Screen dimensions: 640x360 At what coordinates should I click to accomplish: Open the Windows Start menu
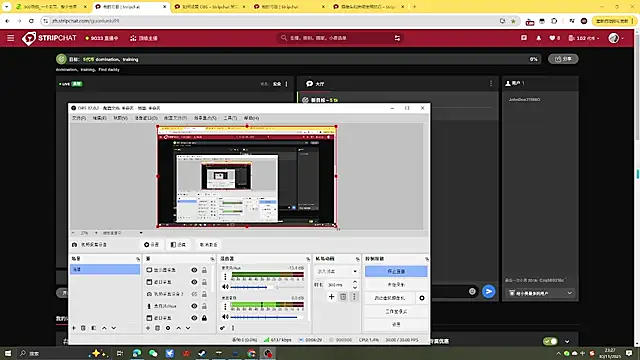pos(8,353)
